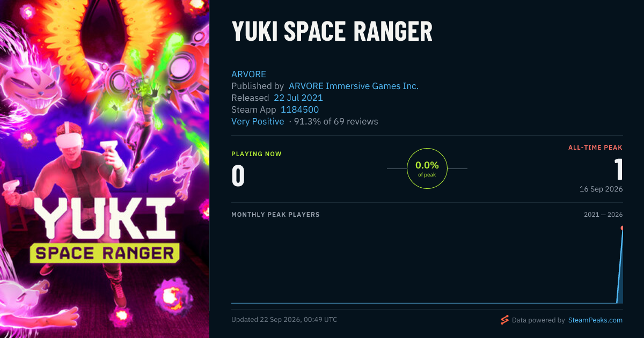Viewport: 644px width, 338px height.
Task: Open the ARVORE developer link
Action: coord(248,74)
